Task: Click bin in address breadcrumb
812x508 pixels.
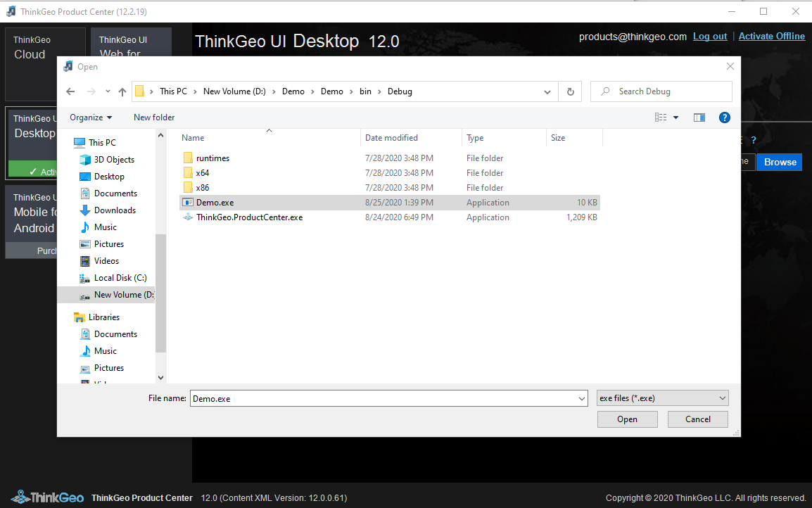Action: [x=365, y=91]
